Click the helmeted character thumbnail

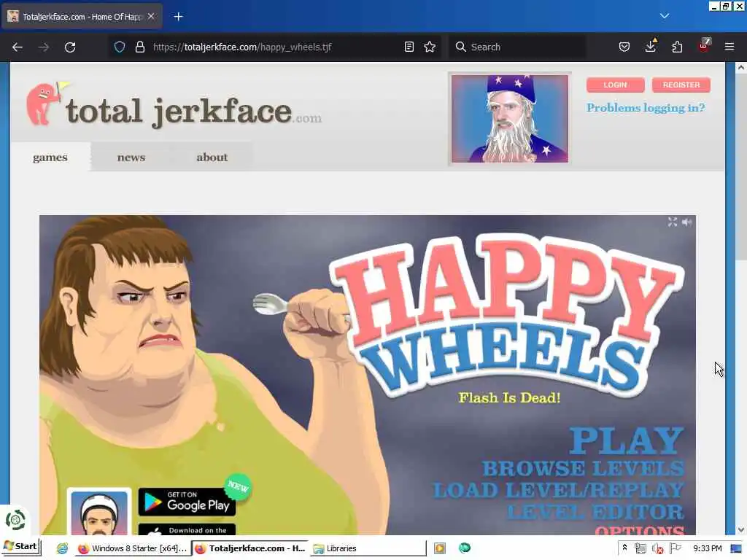[99, 512]
